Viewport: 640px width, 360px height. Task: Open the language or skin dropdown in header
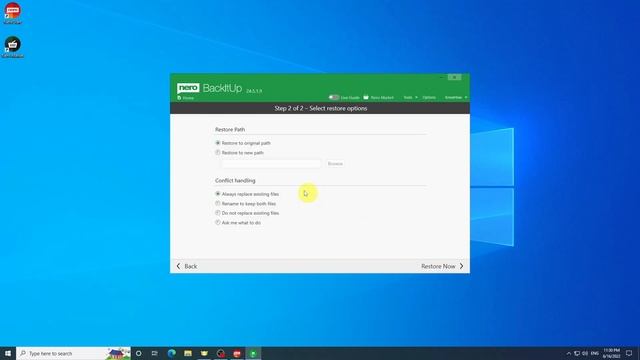click(456, 98)
